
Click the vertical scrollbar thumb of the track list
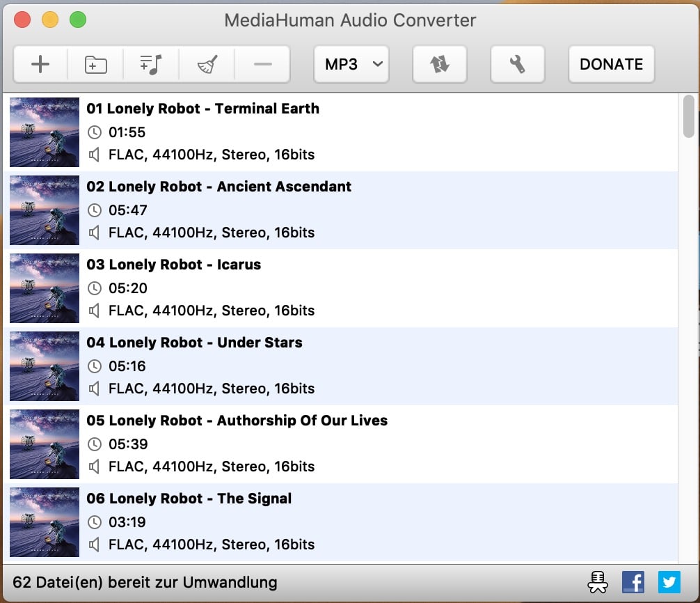click(688, 116)
